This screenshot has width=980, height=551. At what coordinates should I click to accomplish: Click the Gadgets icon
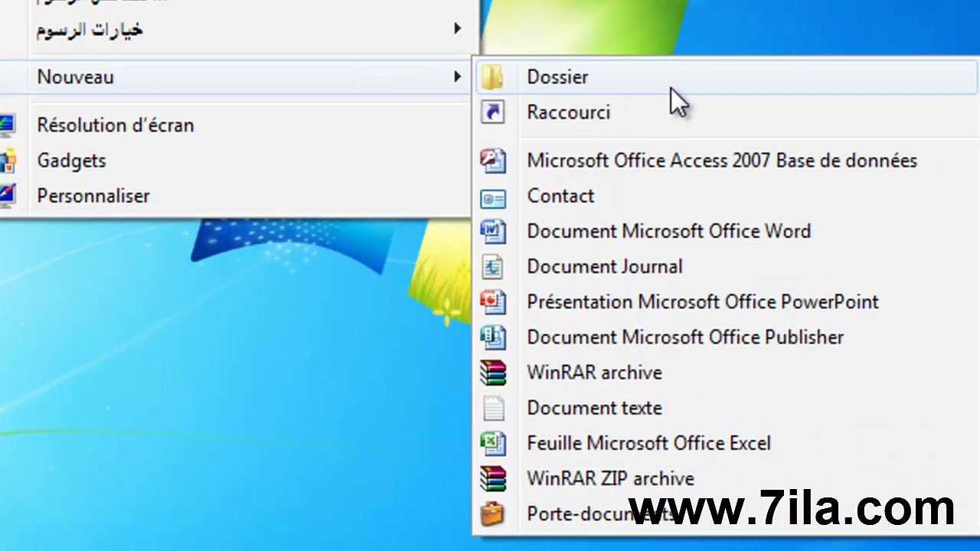click(7, 161)
